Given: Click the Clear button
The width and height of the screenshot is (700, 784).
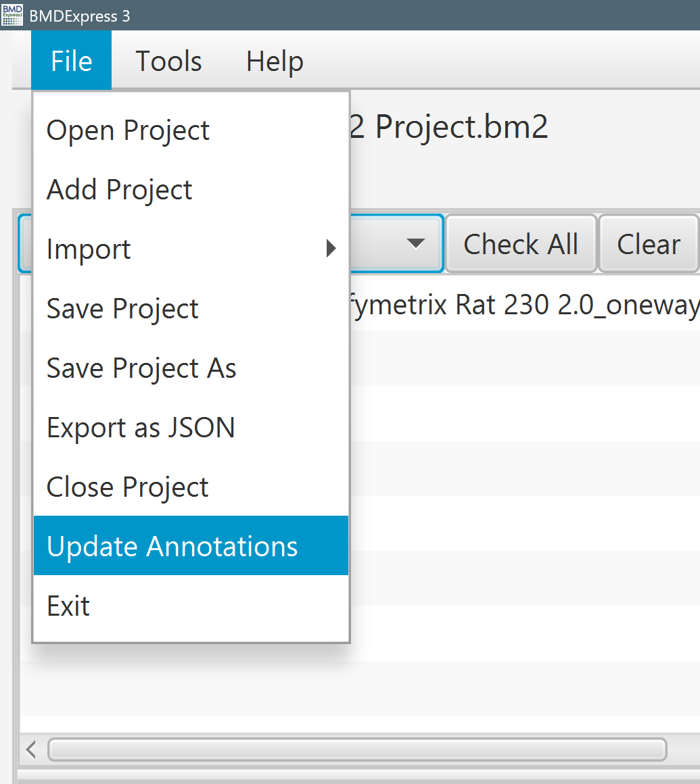Looking at the screenshot, I should click(649, 244).
